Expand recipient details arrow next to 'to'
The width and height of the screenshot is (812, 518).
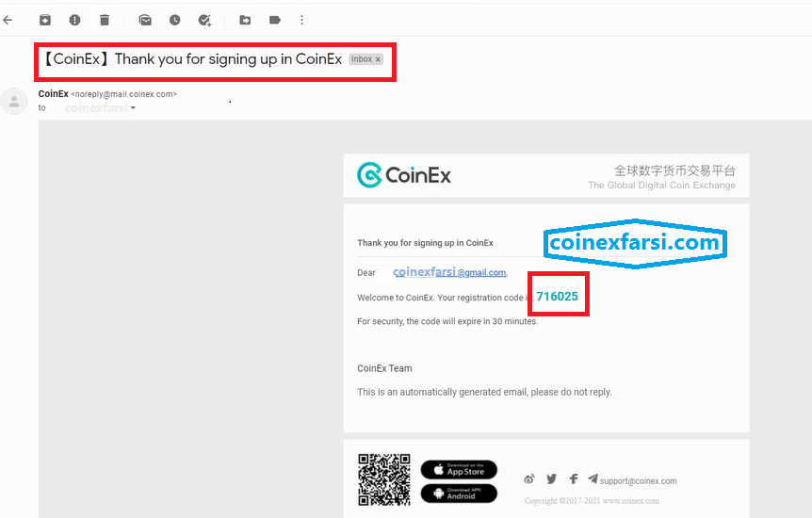[133, 109]
